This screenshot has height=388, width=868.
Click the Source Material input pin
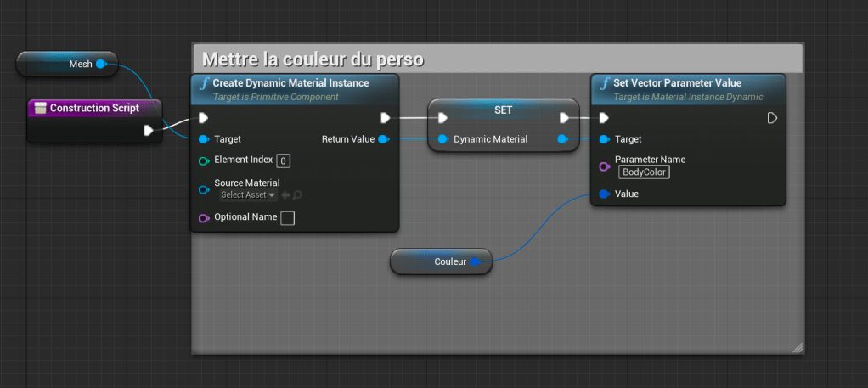204,190
